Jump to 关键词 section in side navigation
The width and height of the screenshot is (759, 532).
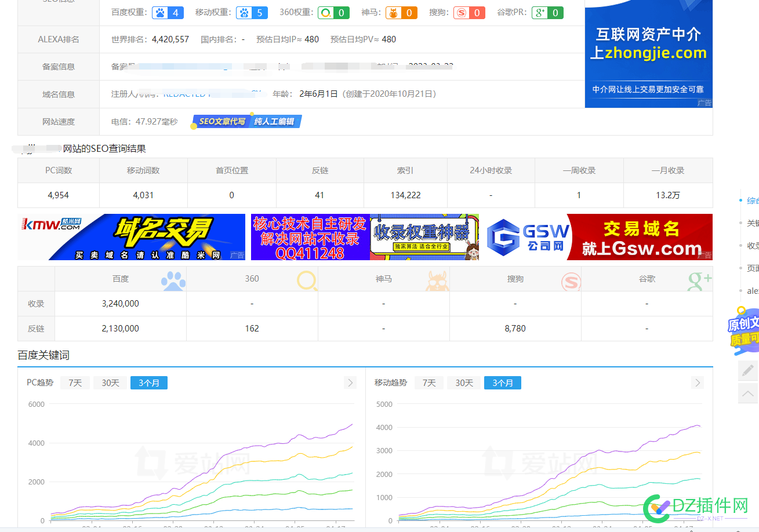click(x=752, y=223)
